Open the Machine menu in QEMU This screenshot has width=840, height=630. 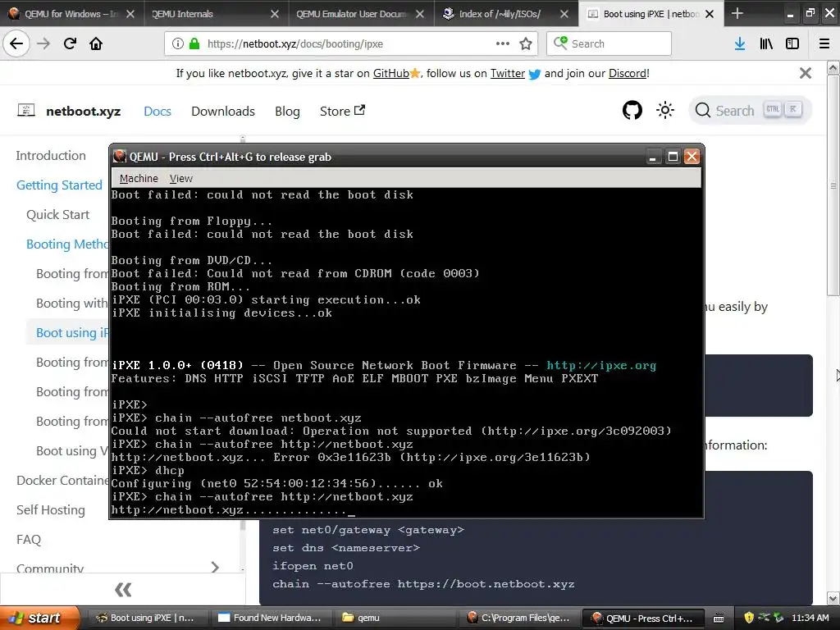click(x=139, y=178)
